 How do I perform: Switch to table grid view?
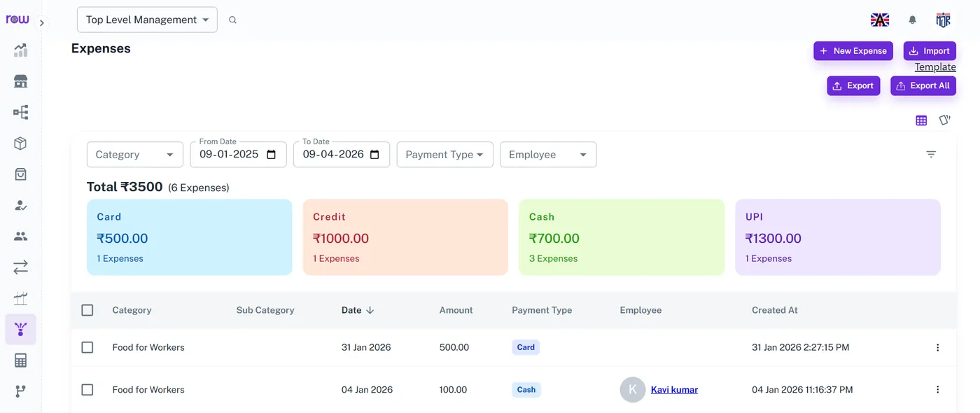pos(921,120)
